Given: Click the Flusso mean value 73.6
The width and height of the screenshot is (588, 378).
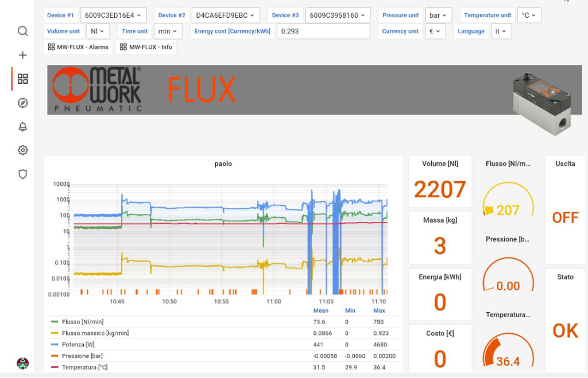Looking at the screenshot, I should tap(319, 322).
